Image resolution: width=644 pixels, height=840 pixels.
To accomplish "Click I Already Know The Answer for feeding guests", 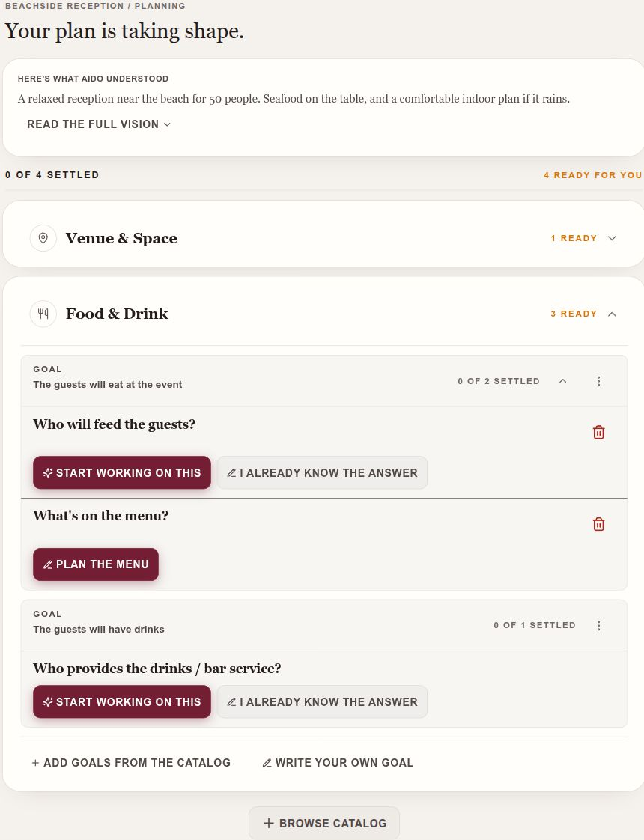I will click(322, 472).
